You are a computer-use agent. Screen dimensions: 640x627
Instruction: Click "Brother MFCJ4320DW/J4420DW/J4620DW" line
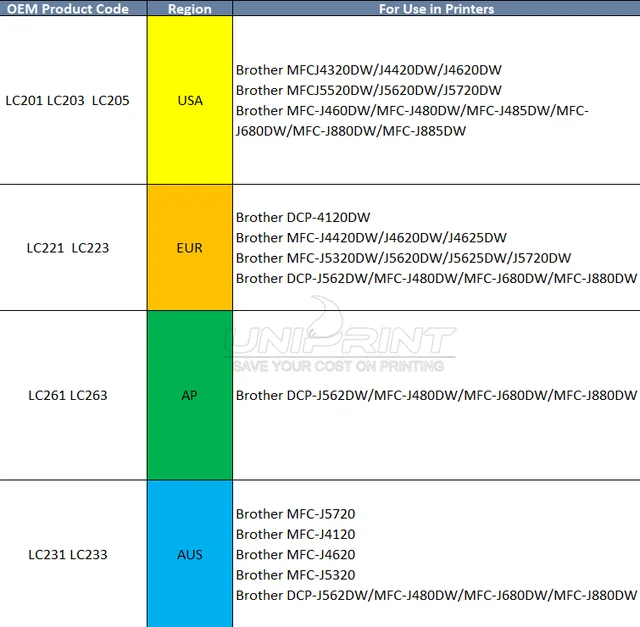(x=369, y=70)
